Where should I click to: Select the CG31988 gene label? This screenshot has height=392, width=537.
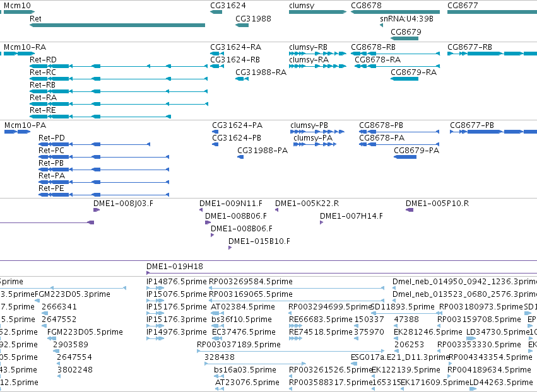click(254, 18)
